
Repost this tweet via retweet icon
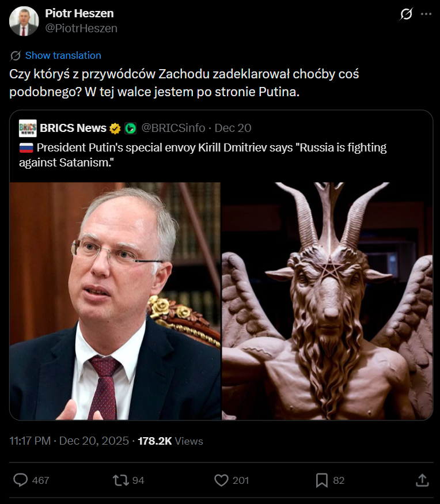[120, 480]
